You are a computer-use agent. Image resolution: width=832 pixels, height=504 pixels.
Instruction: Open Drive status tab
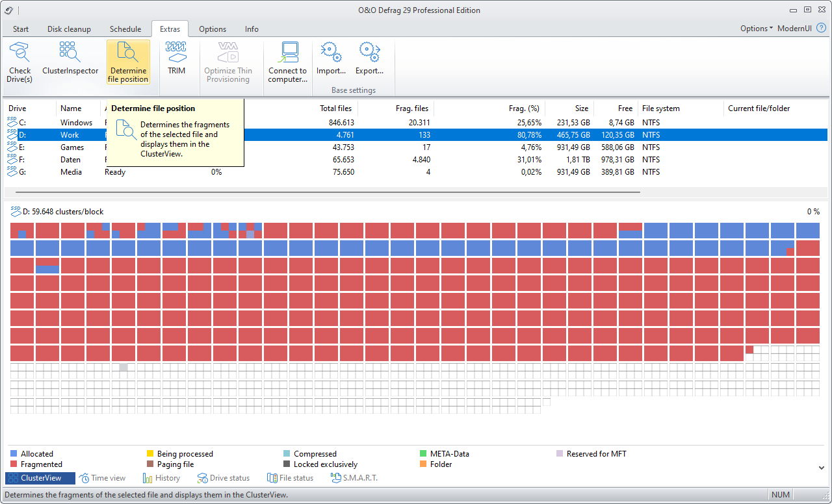pos(224,478)
